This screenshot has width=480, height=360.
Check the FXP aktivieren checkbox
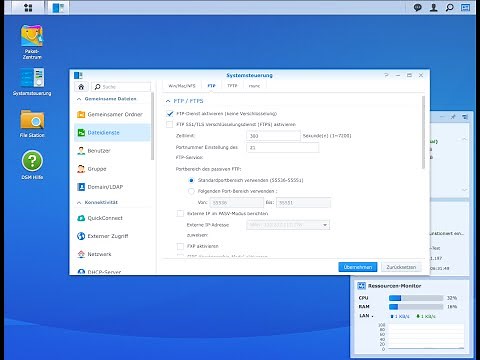[180, 246]
